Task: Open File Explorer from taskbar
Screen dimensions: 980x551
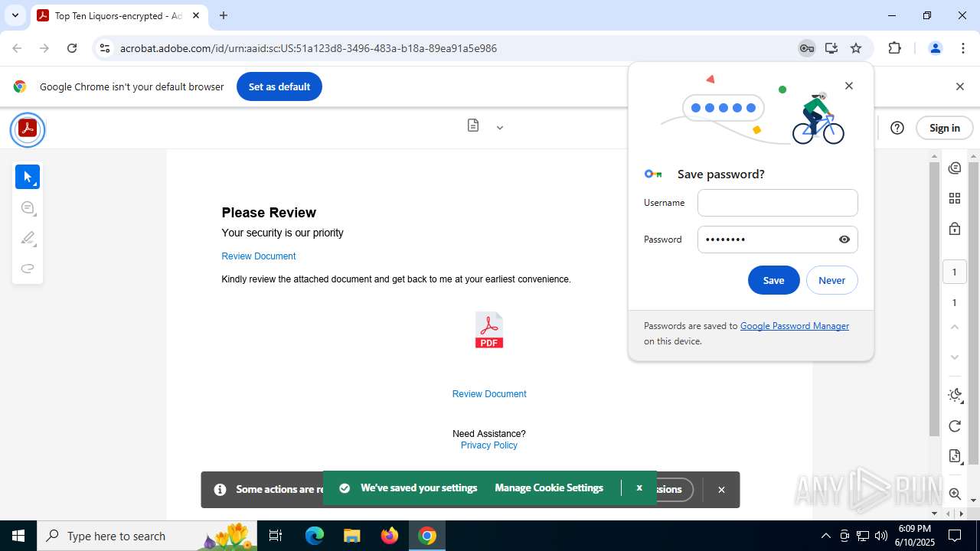Action: tap(352, 536)
